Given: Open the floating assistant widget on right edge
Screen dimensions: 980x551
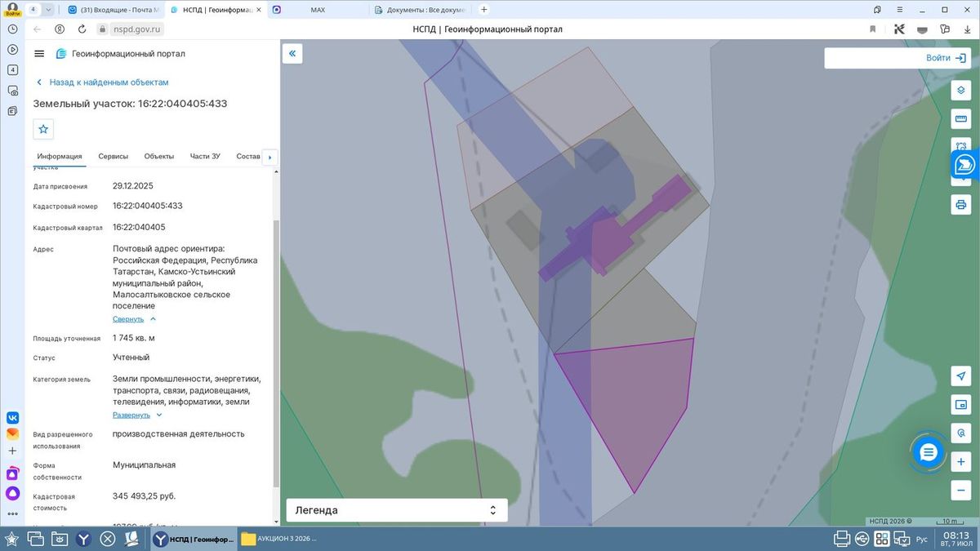Looking at the screenshot, I should coord(965,164).
